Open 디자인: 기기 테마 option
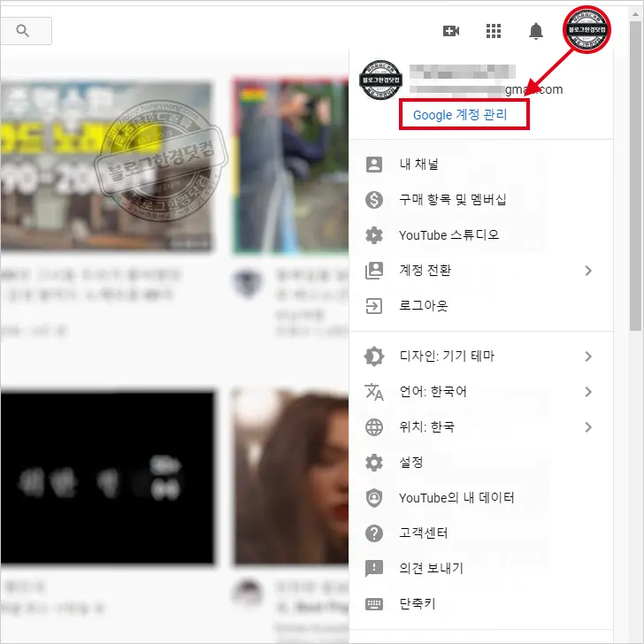Screen dimensions: 644x644 tap(480, 356)
